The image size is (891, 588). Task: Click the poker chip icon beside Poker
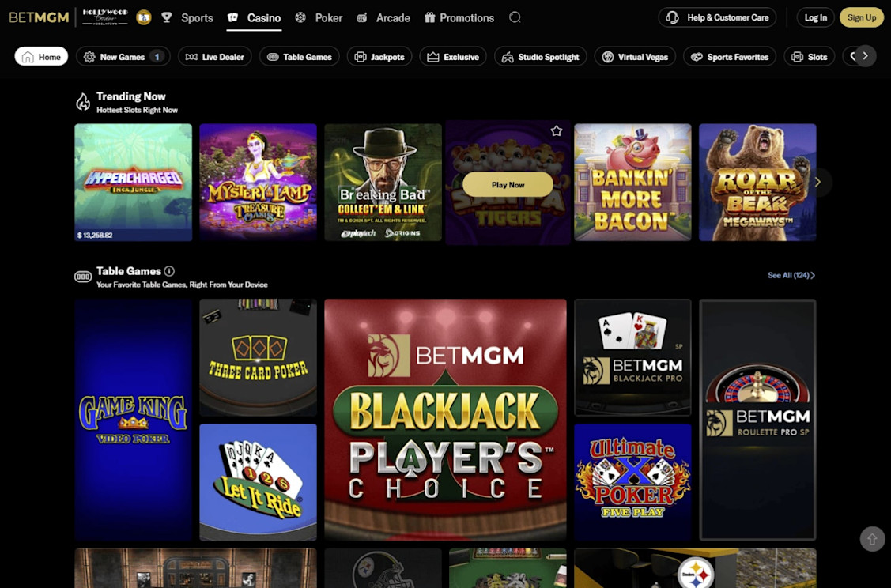tap(300, 17)
